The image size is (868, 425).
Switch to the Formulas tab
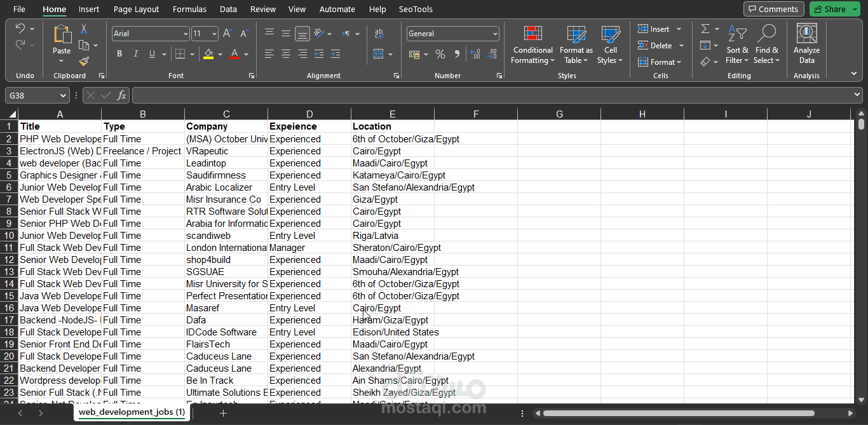pyautogui.click(x=189, y=9)
